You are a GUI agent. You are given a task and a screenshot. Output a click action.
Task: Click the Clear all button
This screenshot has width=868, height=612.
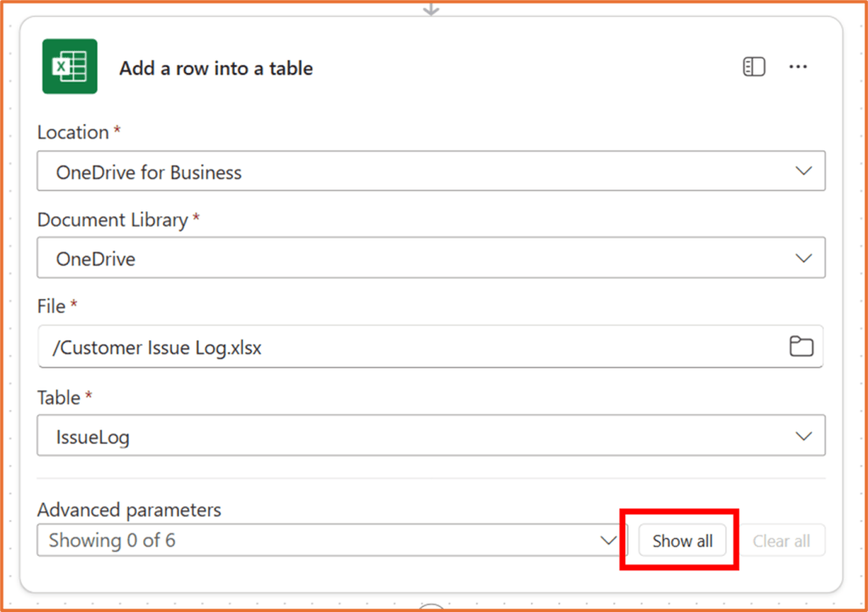781,540
